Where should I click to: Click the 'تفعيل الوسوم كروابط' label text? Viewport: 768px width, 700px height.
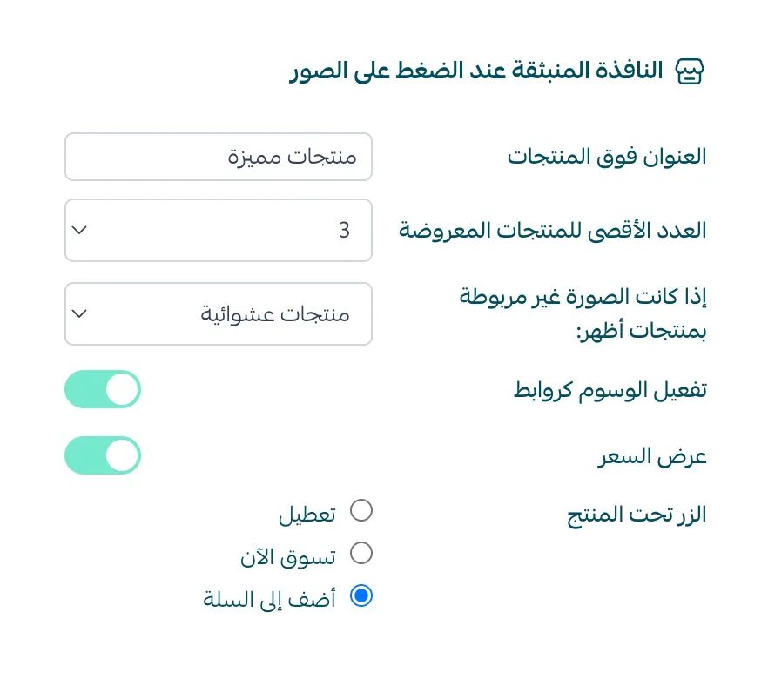[610, 390]
